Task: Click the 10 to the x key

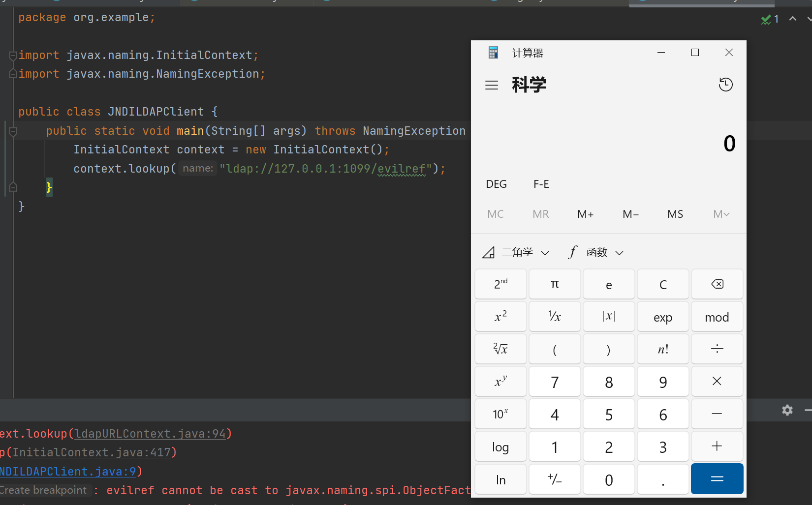Action: pos(500,414)
